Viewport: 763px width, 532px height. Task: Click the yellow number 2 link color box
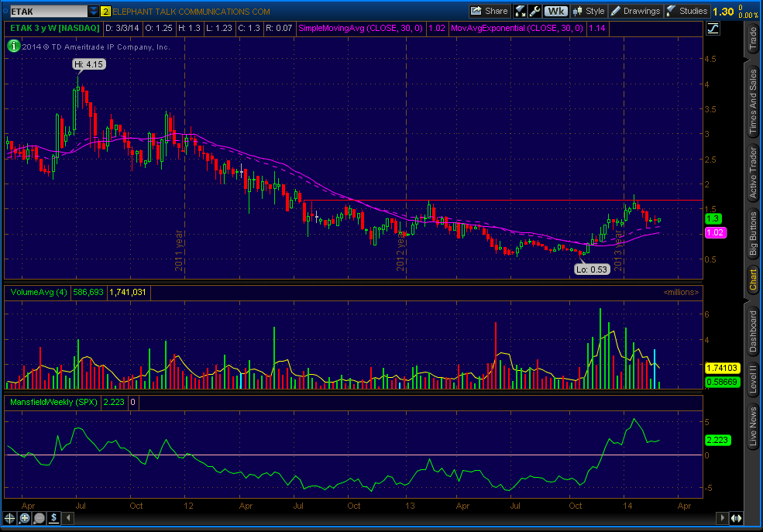coord(106,12)
